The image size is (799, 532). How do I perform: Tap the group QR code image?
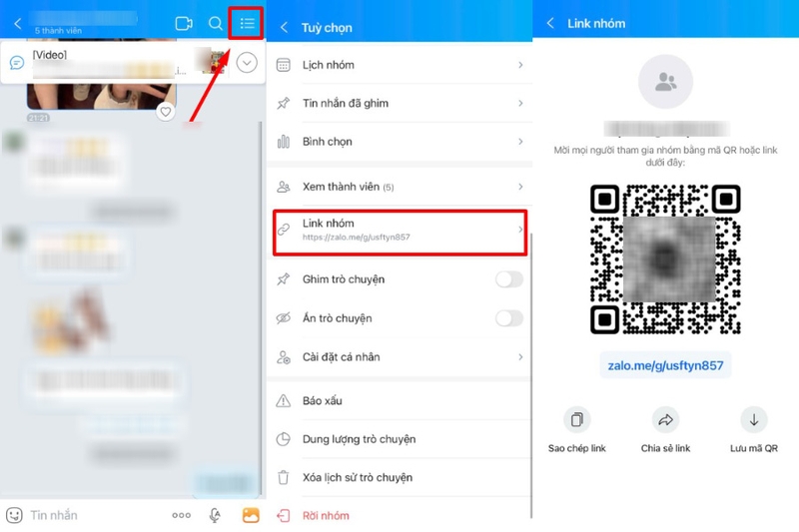[x=665, y=260]
